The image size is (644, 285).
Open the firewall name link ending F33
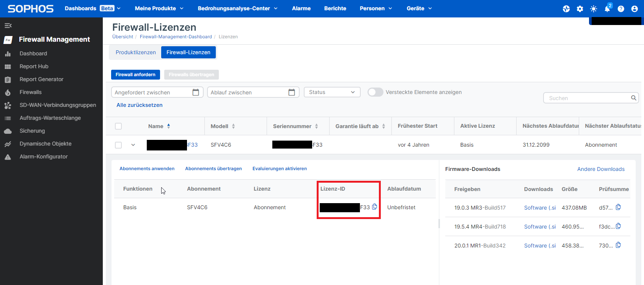[173, 145]
